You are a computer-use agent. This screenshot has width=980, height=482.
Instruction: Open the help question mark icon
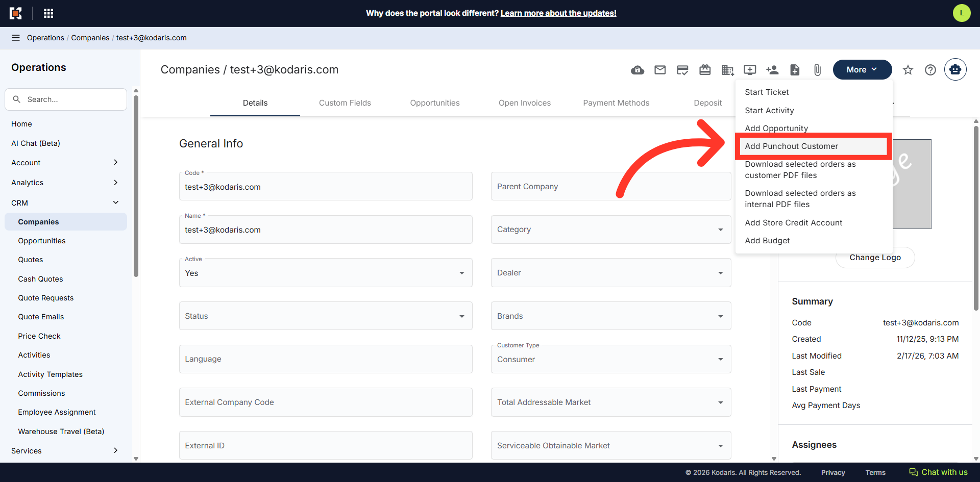click(930, 70)
